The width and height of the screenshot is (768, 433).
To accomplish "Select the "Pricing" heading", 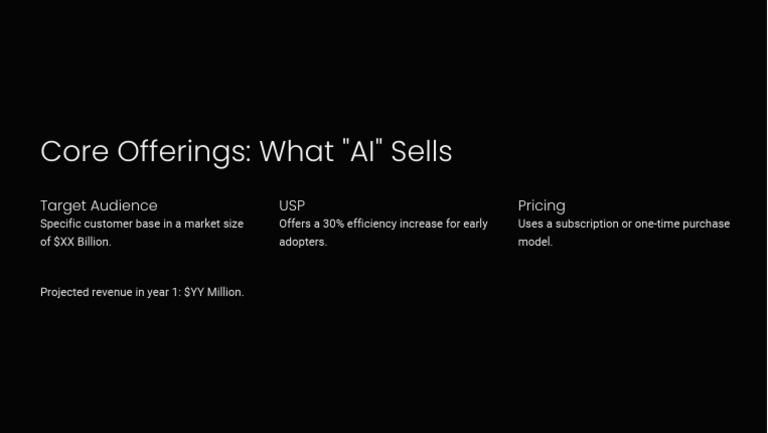I will pyautogui.click(x=541, y=205).
